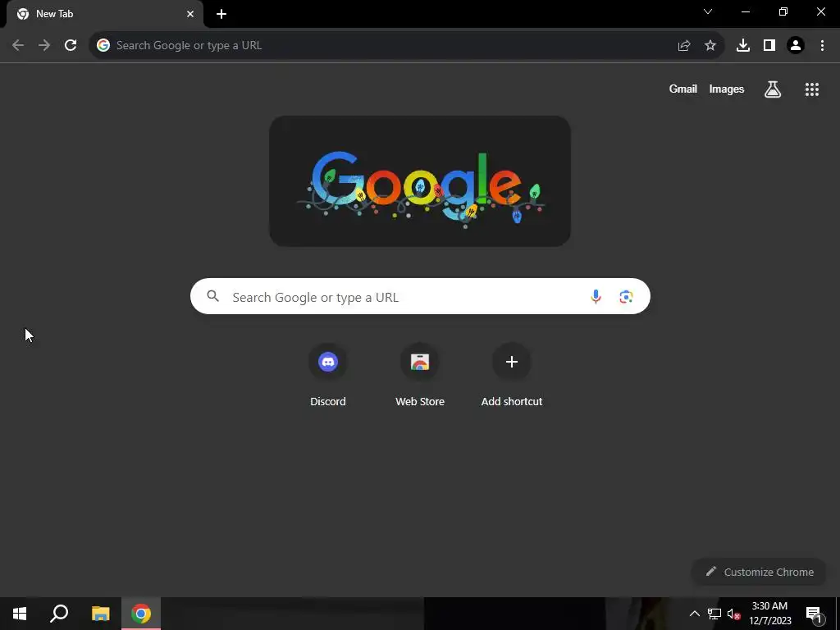840x630 pixels.
Task: Open the tab search chevron
Action: (x=708, y=11)
